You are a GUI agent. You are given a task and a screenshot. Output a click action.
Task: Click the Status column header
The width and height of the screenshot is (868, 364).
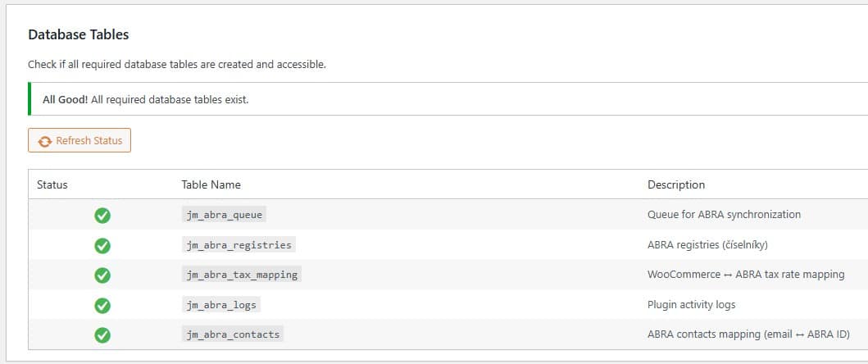click(x=52, y=185)
